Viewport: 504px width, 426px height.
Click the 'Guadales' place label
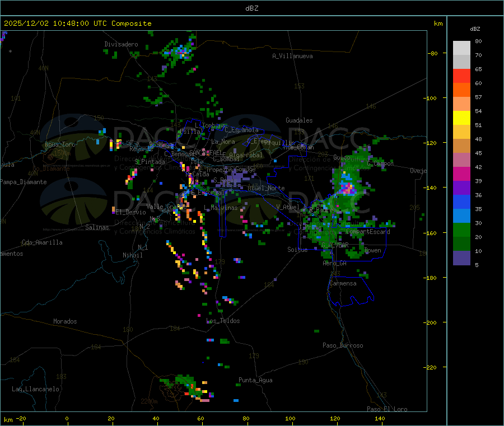tap(299, 120)
